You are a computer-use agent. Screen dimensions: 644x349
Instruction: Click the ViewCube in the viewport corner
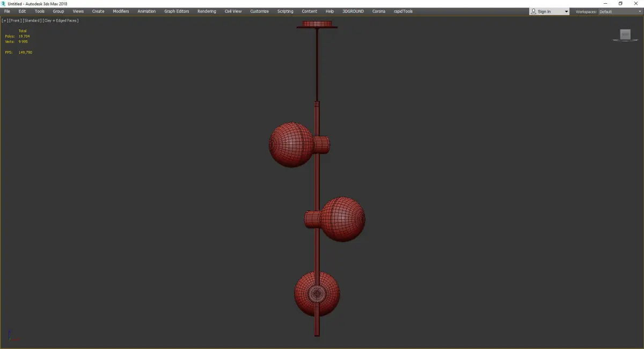[x=625, y=35]
